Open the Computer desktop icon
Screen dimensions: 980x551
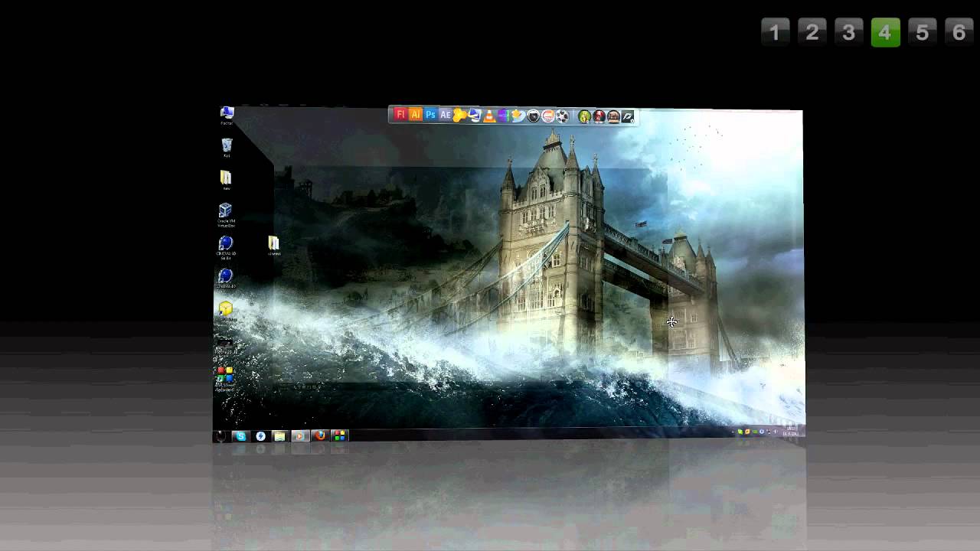point(227,116)
